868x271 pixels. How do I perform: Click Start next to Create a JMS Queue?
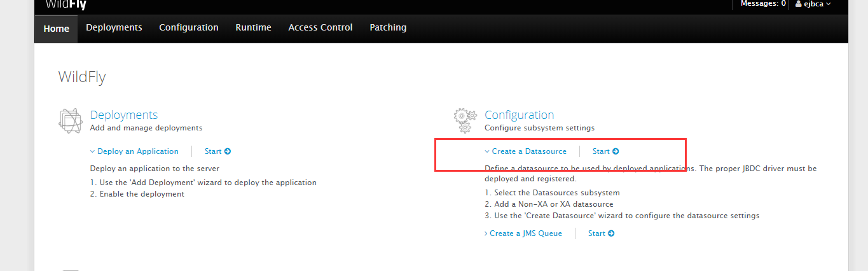pyautogui.click(x=601, y=233)
